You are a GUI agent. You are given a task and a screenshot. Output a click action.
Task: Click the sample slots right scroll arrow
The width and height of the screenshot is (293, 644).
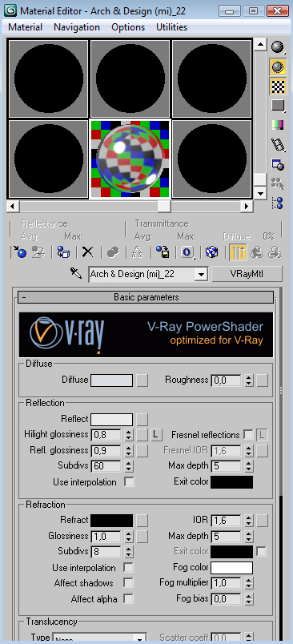pyautogui.click(x=247, y=205)
